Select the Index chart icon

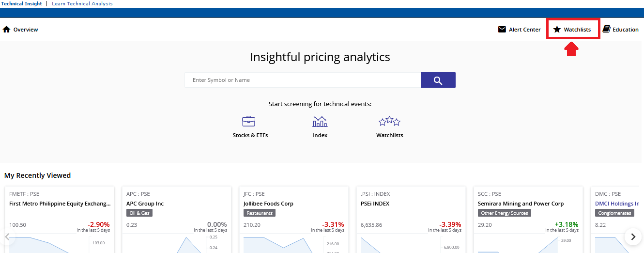click(320, 121)
